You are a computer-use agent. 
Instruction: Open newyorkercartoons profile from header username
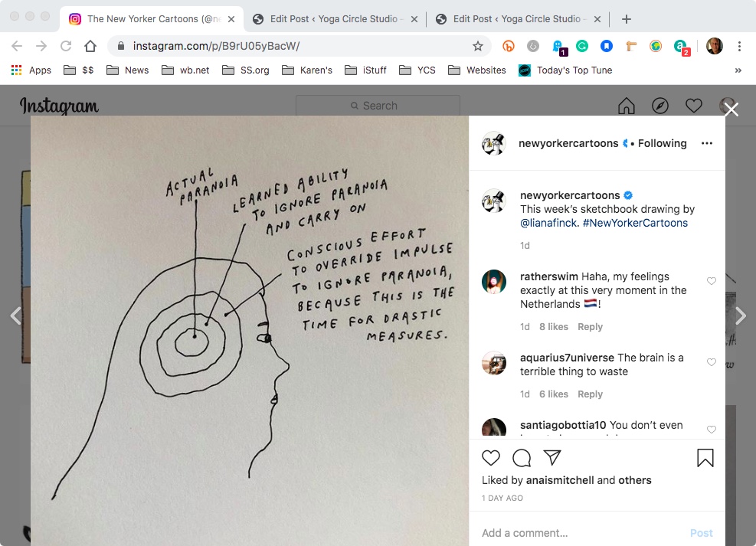(x=568, y=143)
